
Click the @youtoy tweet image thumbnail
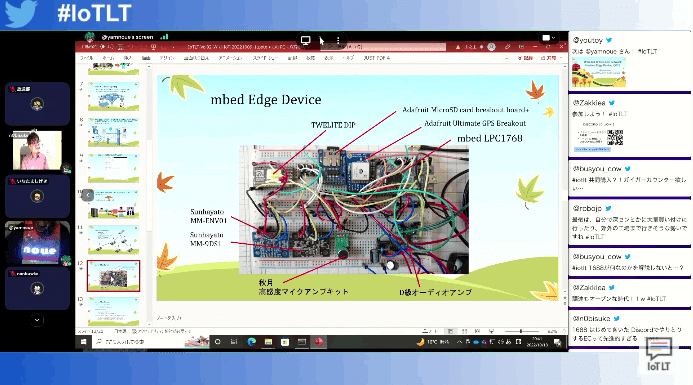[x=599, y=72]
